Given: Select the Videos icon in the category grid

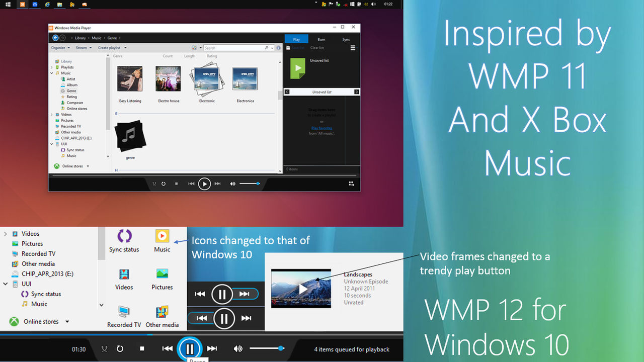Looking at the screenshot, I should (124, 274).
